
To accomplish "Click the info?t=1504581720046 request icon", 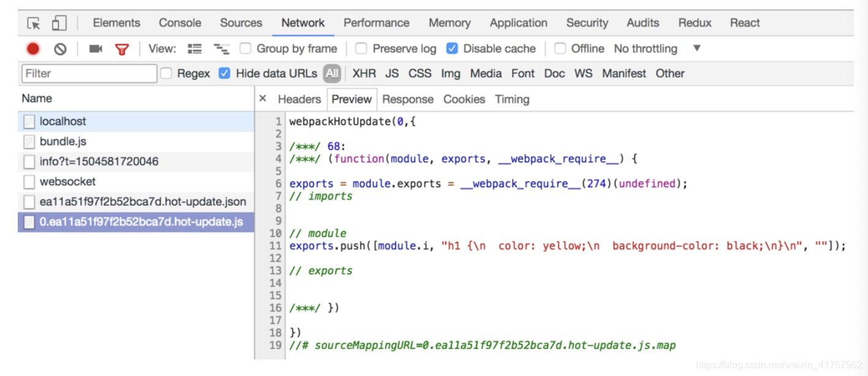I will coord(29,162).
